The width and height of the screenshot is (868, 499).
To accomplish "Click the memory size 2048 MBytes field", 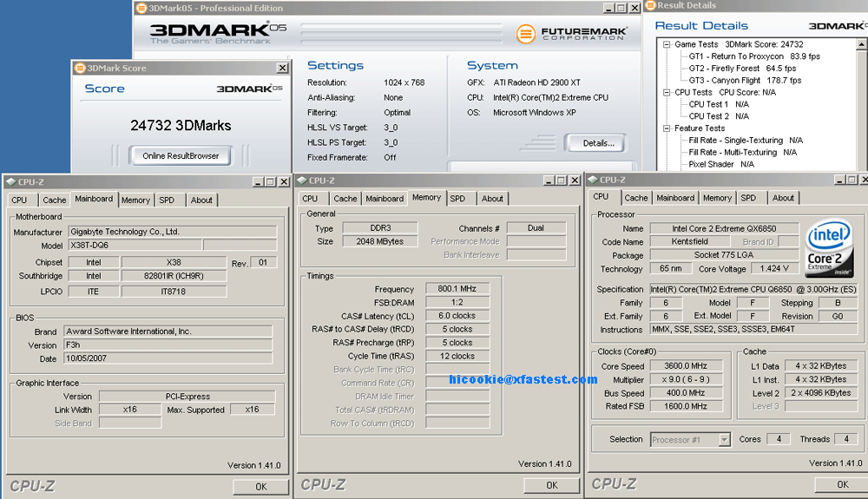I will [380, 241].
